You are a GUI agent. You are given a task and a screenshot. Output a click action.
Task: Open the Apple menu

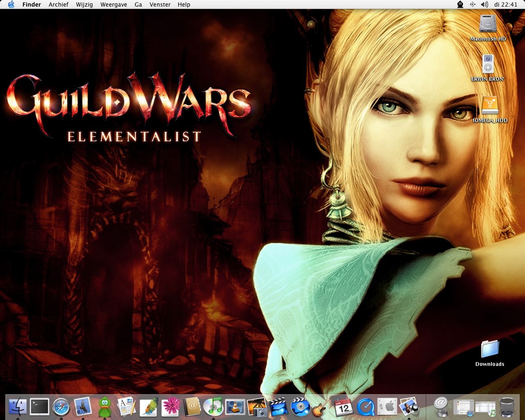point(11,5)
